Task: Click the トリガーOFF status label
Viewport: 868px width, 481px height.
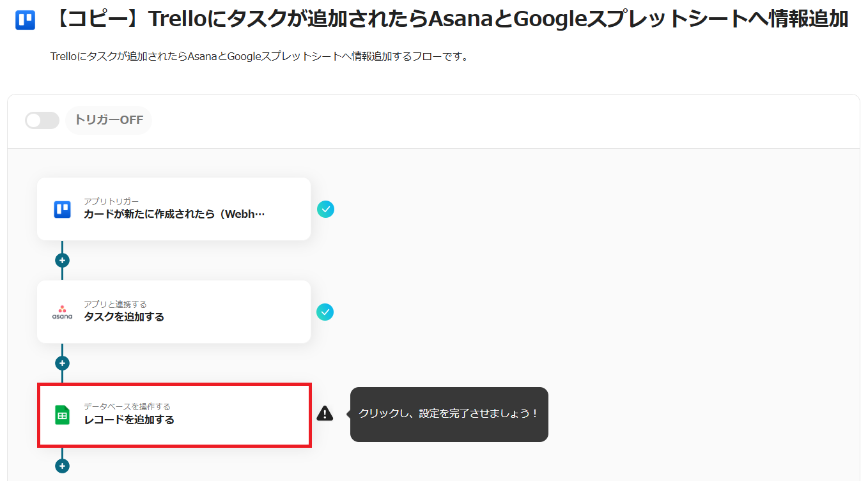Action: (109, 120)
